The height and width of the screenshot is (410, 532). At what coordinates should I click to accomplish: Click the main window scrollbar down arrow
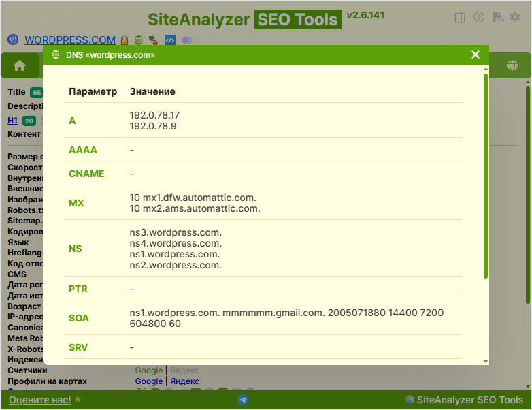528,387
